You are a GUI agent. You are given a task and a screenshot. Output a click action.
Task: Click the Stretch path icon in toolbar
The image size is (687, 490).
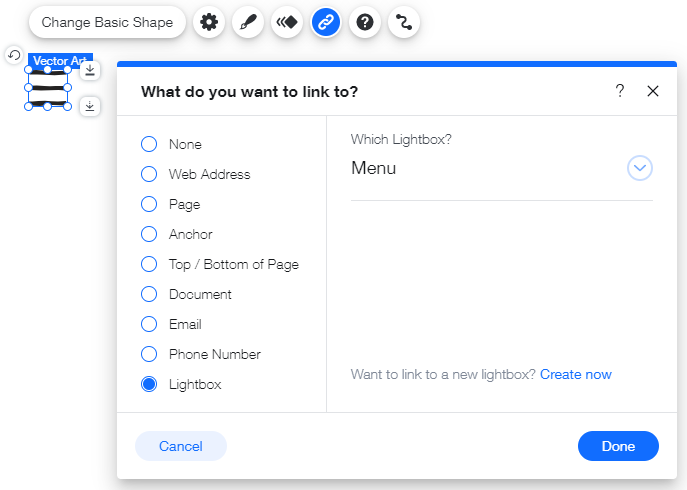click(404, 22)
